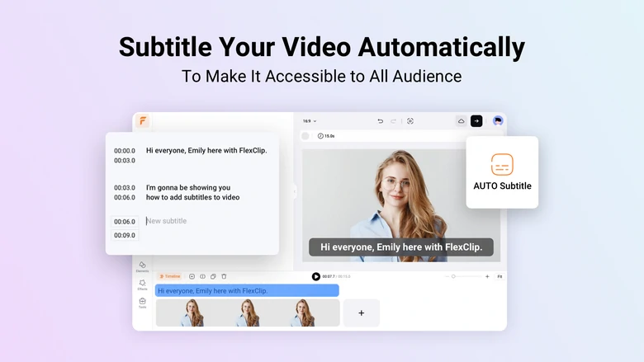Zoom in timeline with plus icon
The image size is (644, 362).
487,276
